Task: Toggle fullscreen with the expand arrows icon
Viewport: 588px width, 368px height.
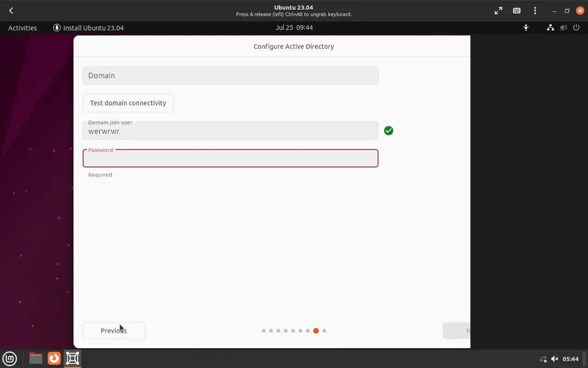Action: pos(498,11)
